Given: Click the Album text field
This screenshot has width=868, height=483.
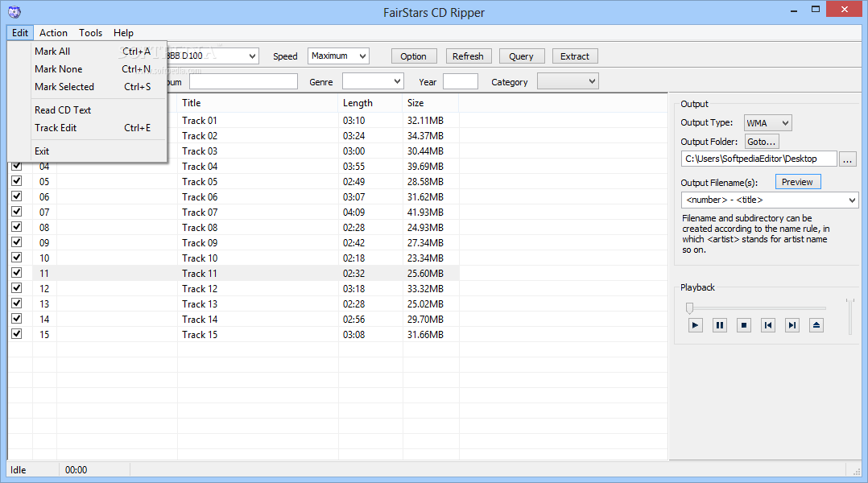Looking at the screenshot, I should coord(243,82).
